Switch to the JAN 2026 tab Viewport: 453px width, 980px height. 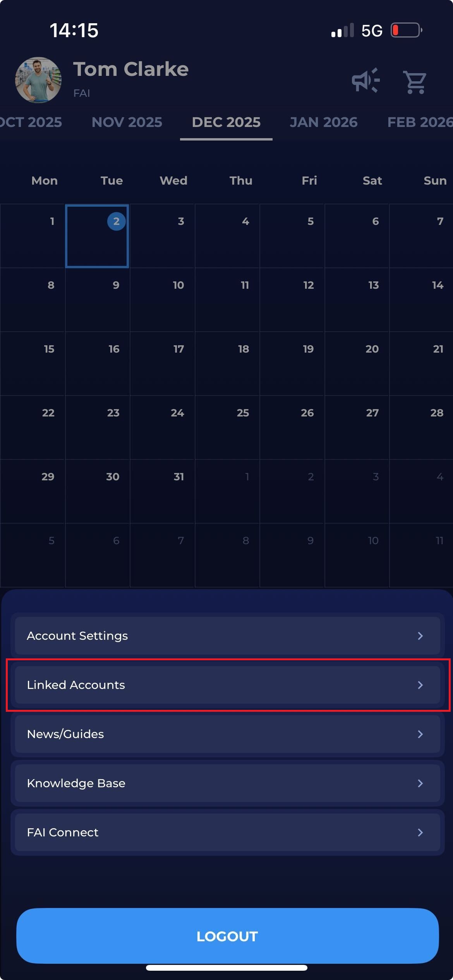pos(323,122)
